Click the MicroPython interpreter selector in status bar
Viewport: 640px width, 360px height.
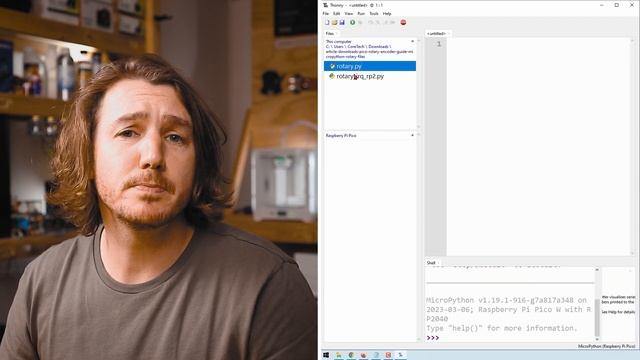(x=606, y=346)
